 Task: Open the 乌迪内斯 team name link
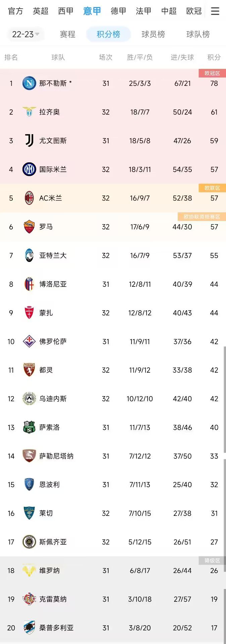(53, 399)
